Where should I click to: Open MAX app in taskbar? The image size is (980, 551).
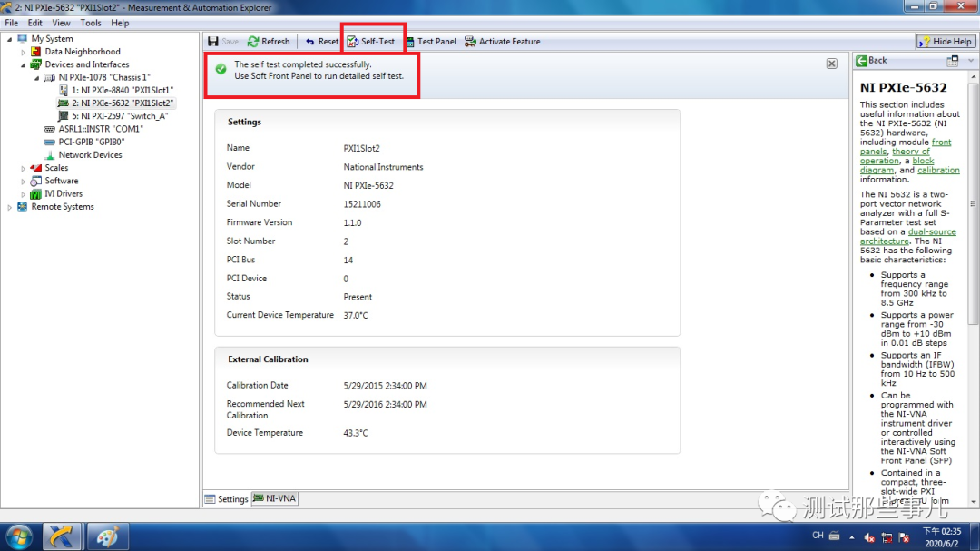62,537
